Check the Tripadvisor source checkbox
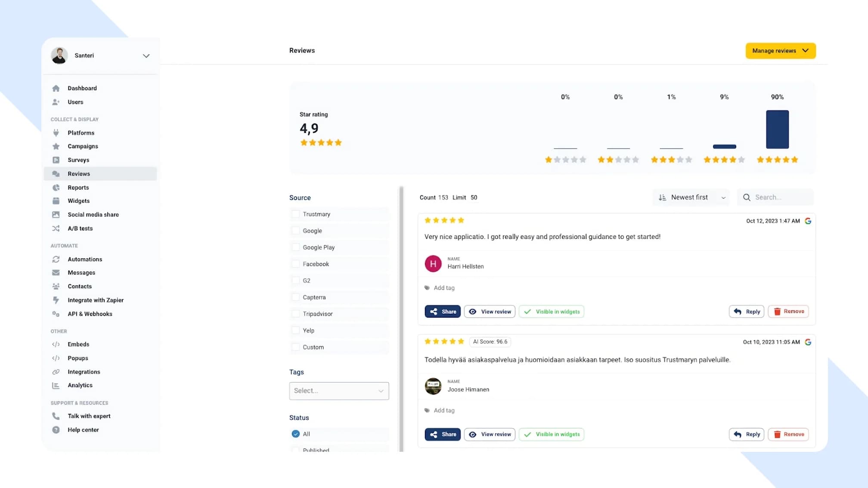868x488 pixels. (x=296, y=314)
